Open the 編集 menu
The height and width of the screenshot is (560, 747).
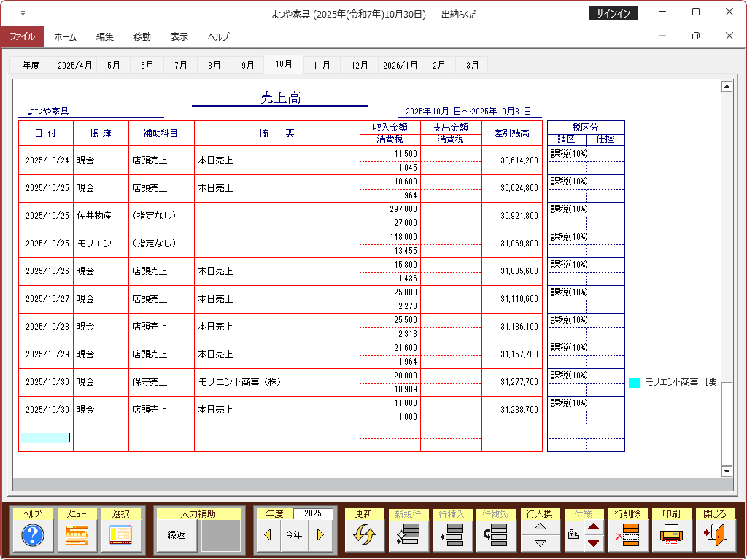coord(105,36)
